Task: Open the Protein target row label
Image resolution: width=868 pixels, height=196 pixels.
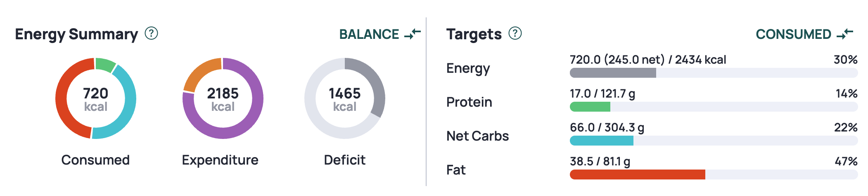Action: (469, 102)
